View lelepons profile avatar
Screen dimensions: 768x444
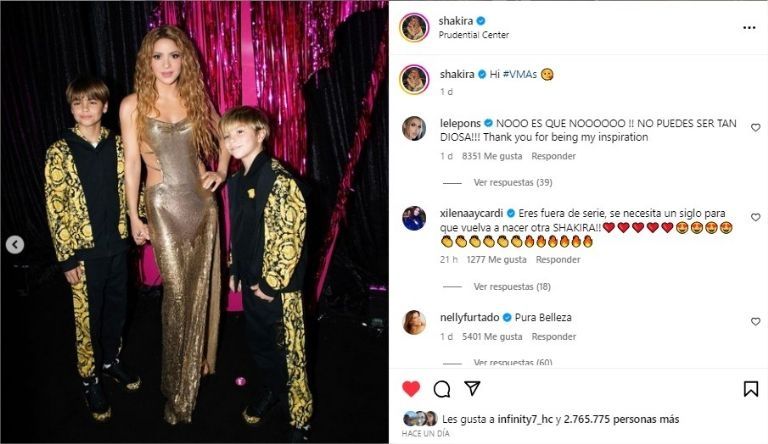point(414,129)
